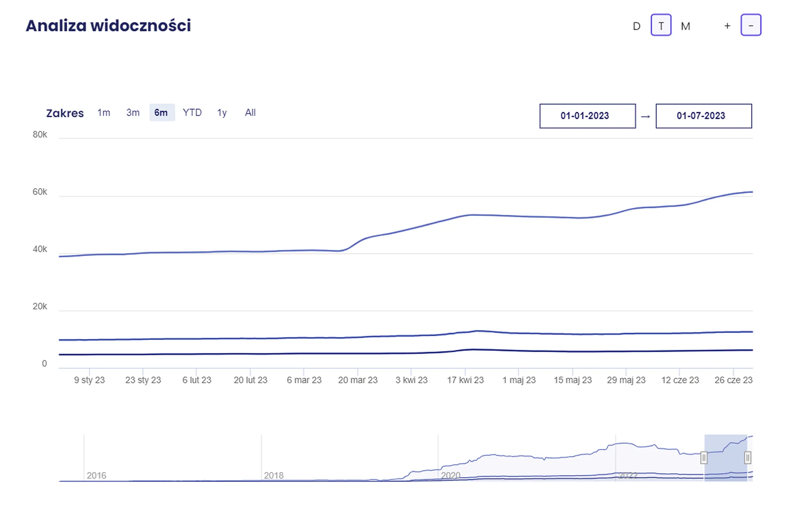This screenshot has width=787, height=532.
Task: Edit the end date 01-07-2023 field
Action: (704, 116)
